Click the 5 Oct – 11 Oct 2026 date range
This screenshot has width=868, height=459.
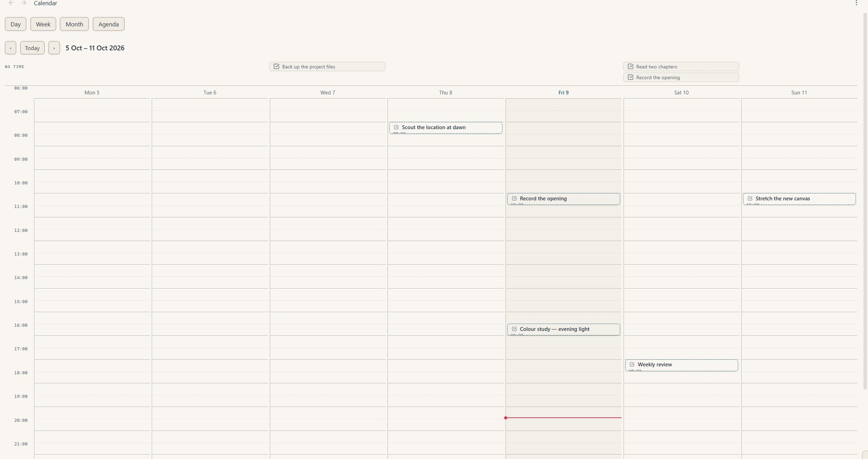tap(95, 48)
